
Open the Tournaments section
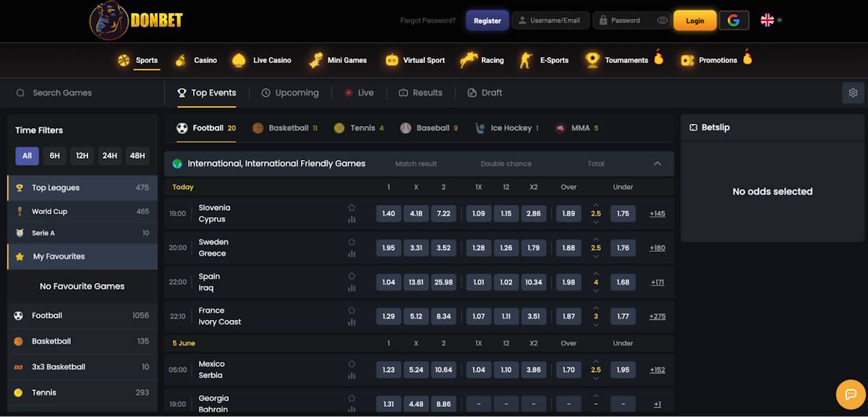pos(624,60)
